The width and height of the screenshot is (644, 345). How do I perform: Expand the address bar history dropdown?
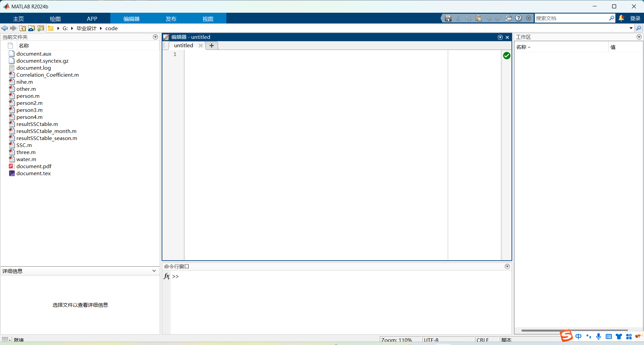coord(631,28)
